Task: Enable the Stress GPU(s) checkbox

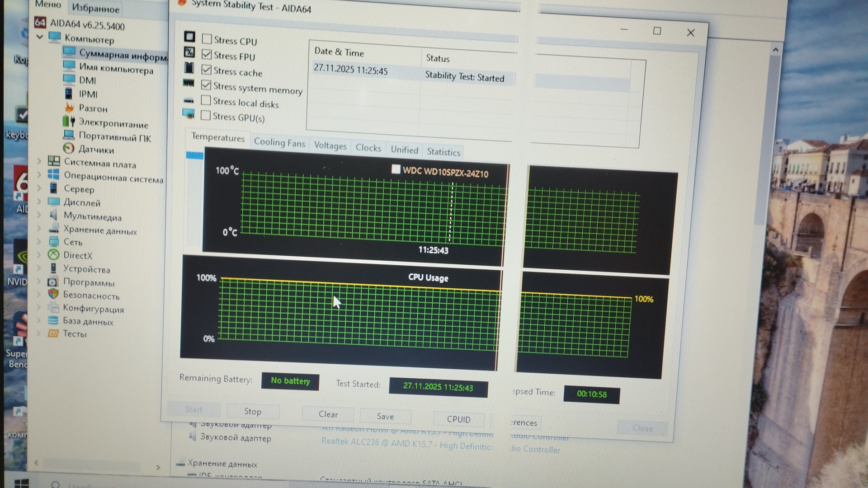Action: click(206, 115)
